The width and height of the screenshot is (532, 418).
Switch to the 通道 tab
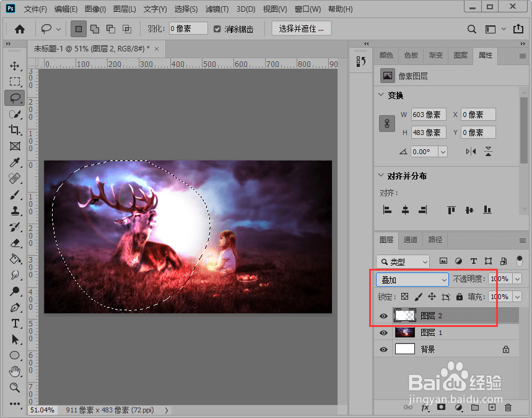[411, 240]
